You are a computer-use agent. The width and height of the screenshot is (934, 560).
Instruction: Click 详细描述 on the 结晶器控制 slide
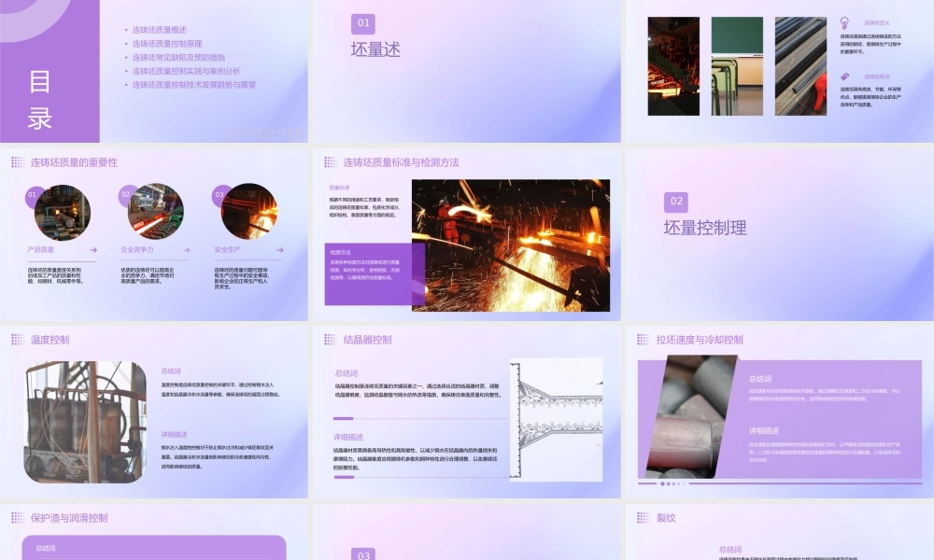[348, 437]
